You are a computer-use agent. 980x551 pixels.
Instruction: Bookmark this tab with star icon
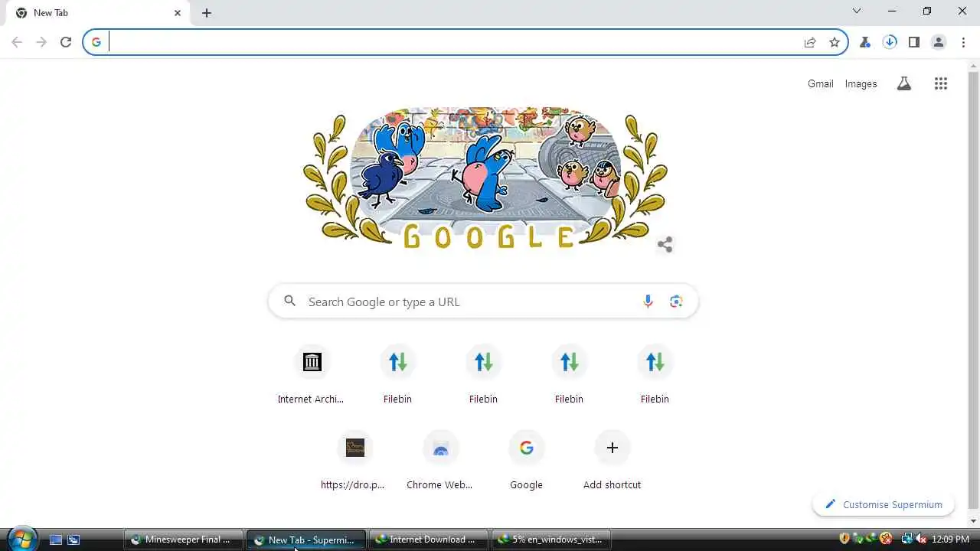(x=835, y=42)
